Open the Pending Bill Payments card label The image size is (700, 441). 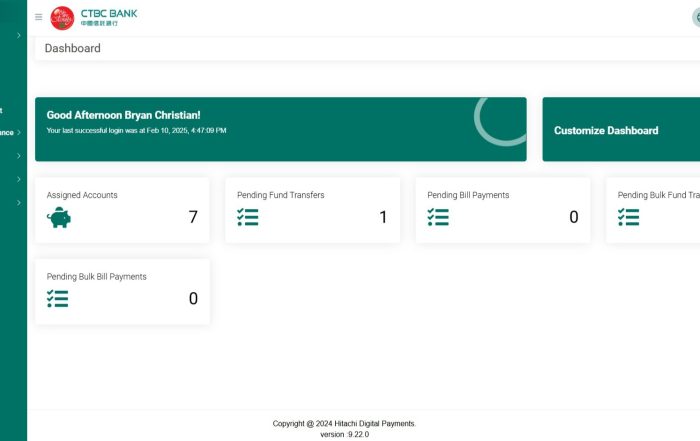click(x=468, y=195)
